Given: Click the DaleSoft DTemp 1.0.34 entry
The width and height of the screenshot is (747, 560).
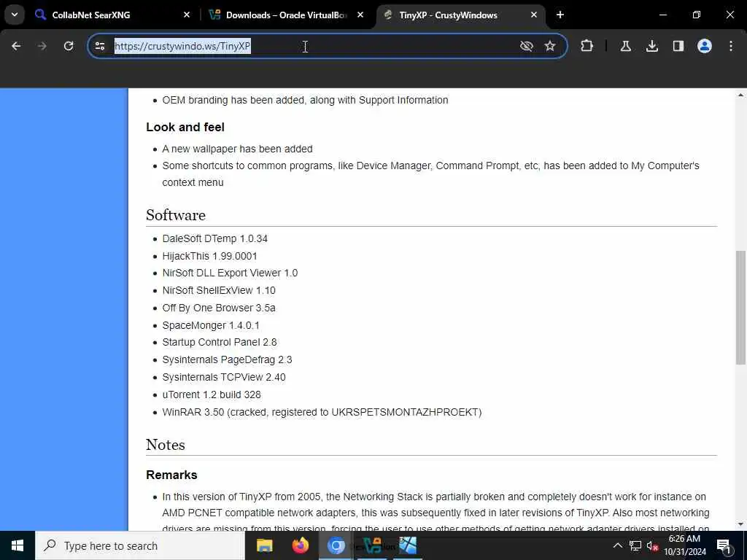Looking at the screenshot, I should click(215, 238).
